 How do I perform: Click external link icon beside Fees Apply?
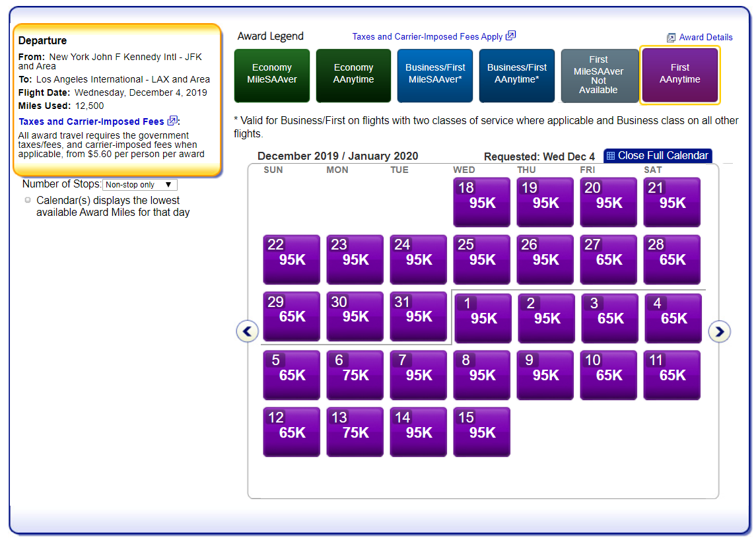pos(510,36)
